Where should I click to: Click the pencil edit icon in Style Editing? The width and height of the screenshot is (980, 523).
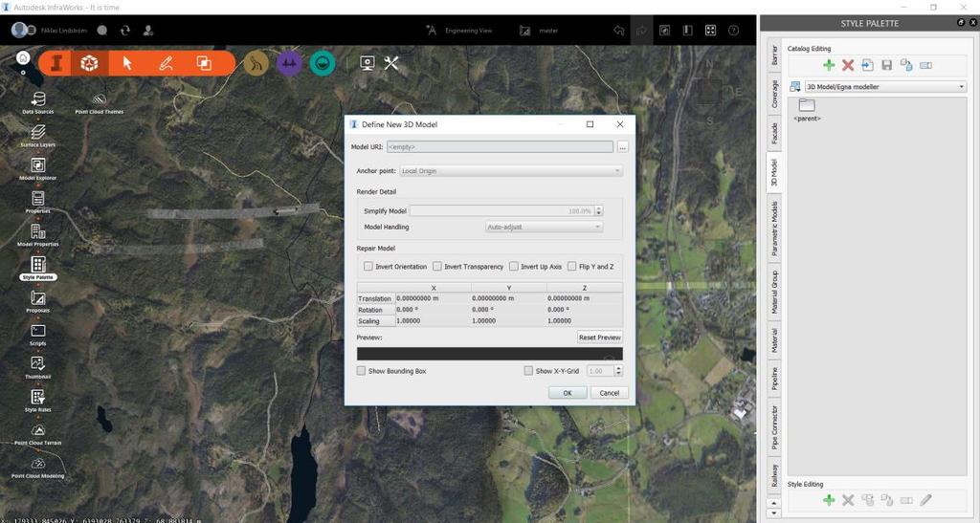(925, 500)
